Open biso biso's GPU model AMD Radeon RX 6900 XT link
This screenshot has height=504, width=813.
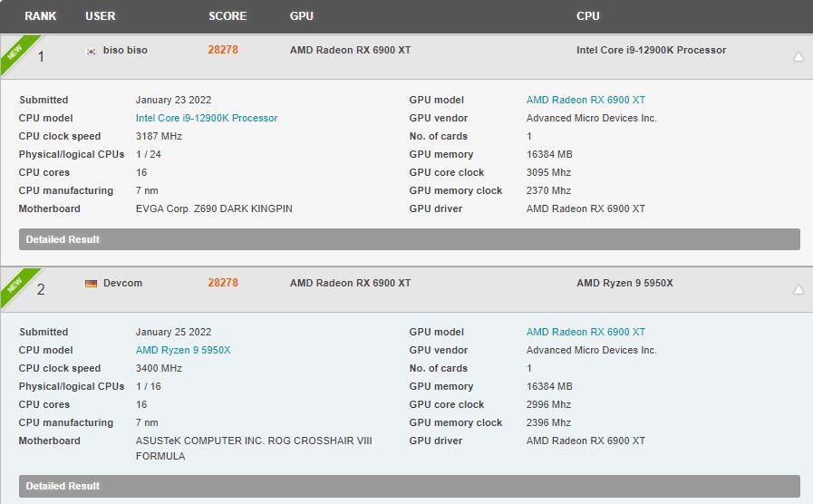click(586, 100)
